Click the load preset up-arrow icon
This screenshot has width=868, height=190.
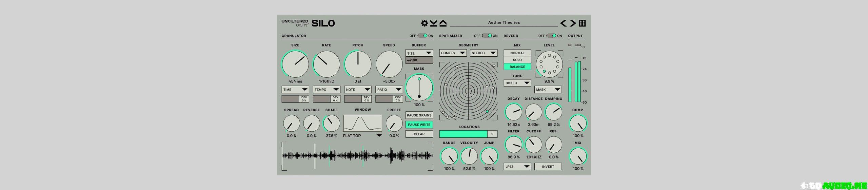click(x=443, y=23)
